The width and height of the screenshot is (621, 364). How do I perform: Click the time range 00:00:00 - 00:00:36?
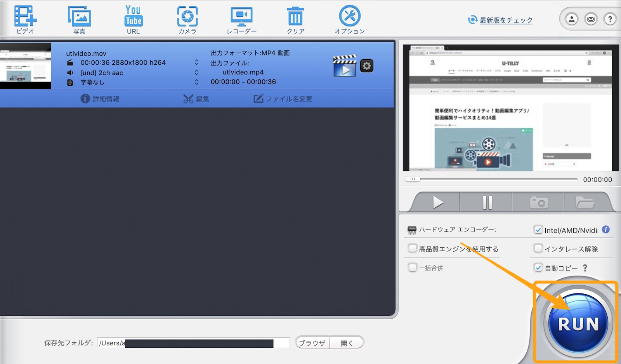pyautogui.click(x=243, y=82)
